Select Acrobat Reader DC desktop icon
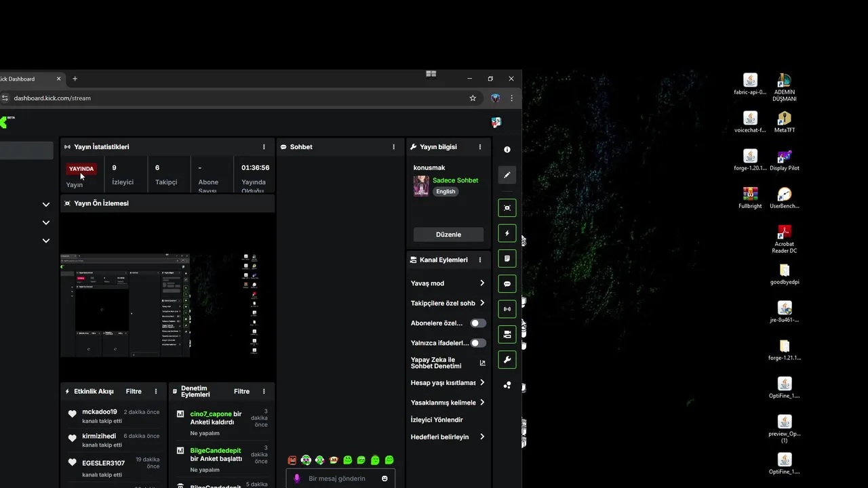Screen dimensions: 868x488 coord(785,239)
